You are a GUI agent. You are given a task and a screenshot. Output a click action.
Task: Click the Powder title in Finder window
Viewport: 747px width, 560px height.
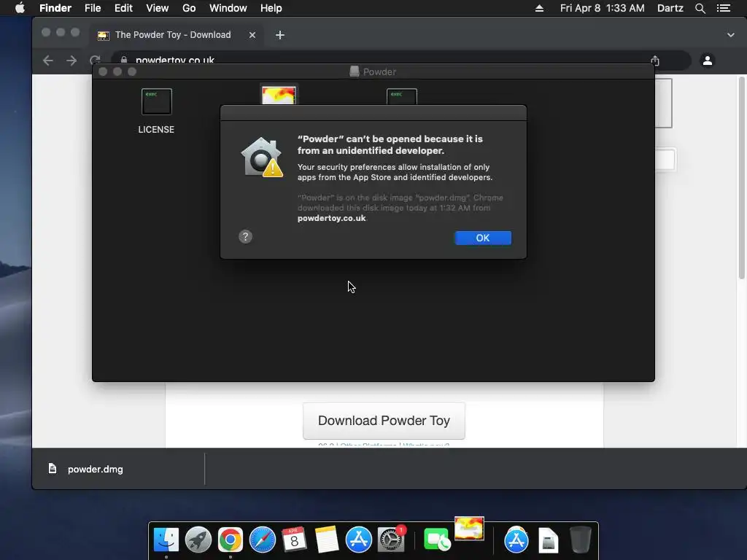pos(379,71)
